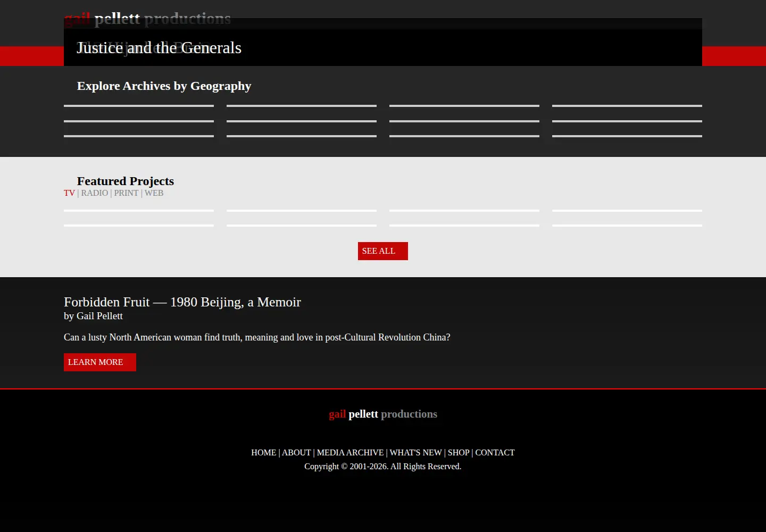Open the ABOUT footer link

click(x=296, y=453)
